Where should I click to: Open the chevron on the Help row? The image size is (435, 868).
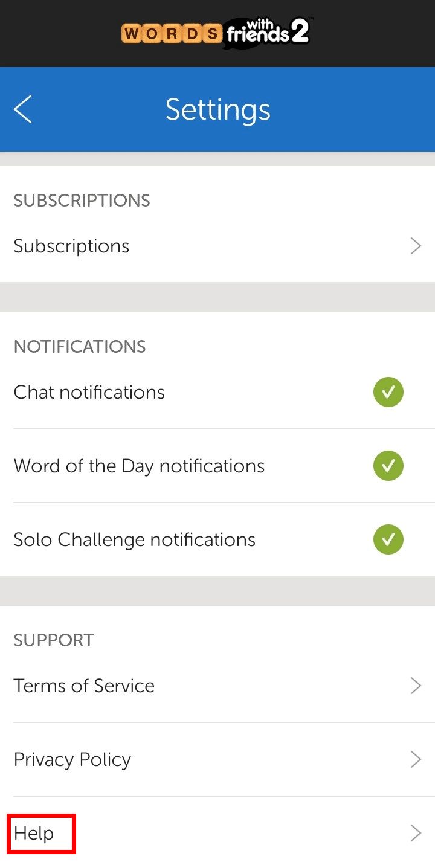[416, 834]
